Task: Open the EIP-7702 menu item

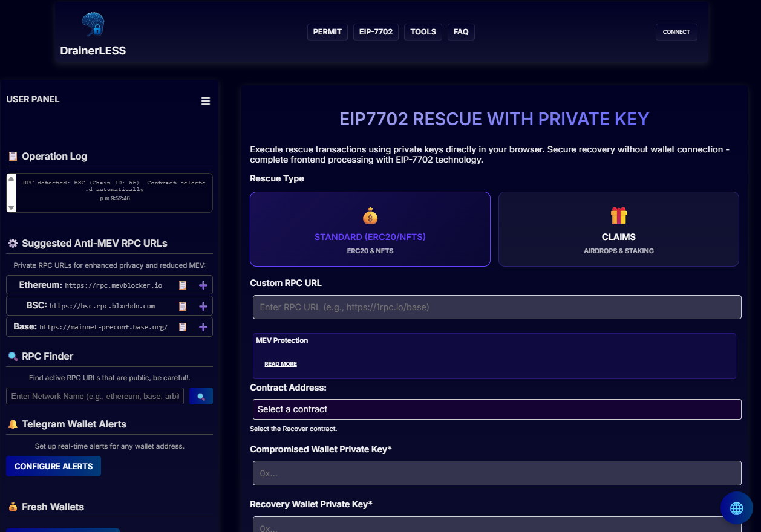Action: point(376,32)
